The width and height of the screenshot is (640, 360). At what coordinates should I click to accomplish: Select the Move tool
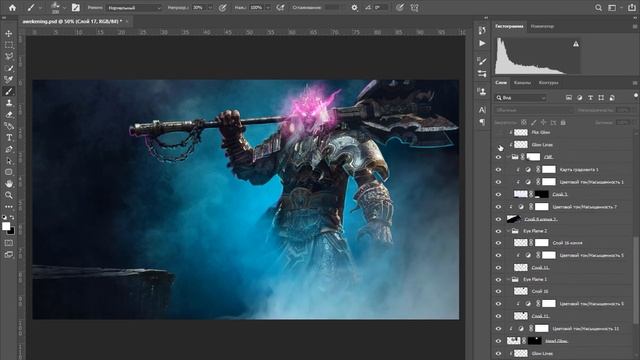9,33
